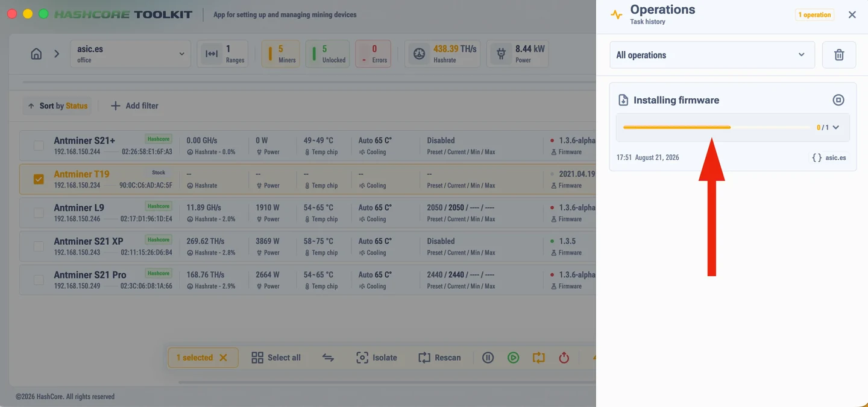The height and width of the screenshot is (407, 868).
Task: Click the orange restart loop icon
Action: [538, 358]
